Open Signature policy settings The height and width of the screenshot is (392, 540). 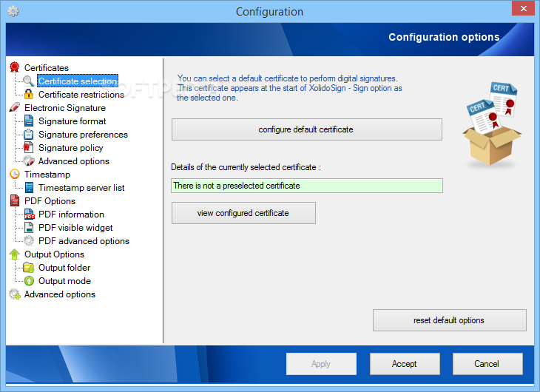(x=70, y=148)
